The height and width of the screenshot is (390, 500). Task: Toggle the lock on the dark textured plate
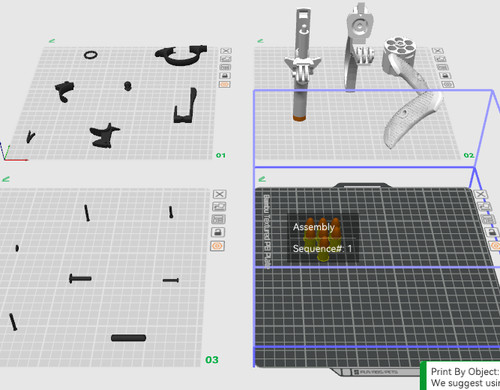(x=493, y=232)
